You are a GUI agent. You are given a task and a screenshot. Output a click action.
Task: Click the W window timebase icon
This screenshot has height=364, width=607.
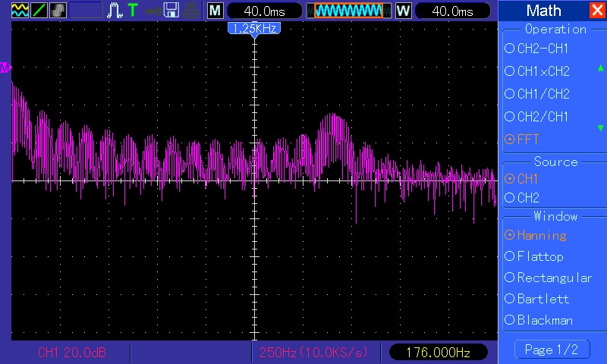(404, 11)
